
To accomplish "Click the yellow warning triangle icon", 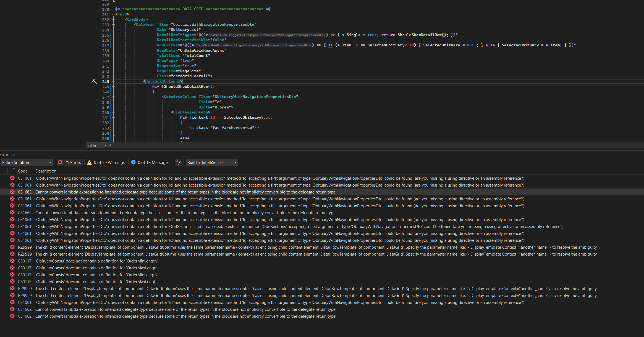I will 89,163.
